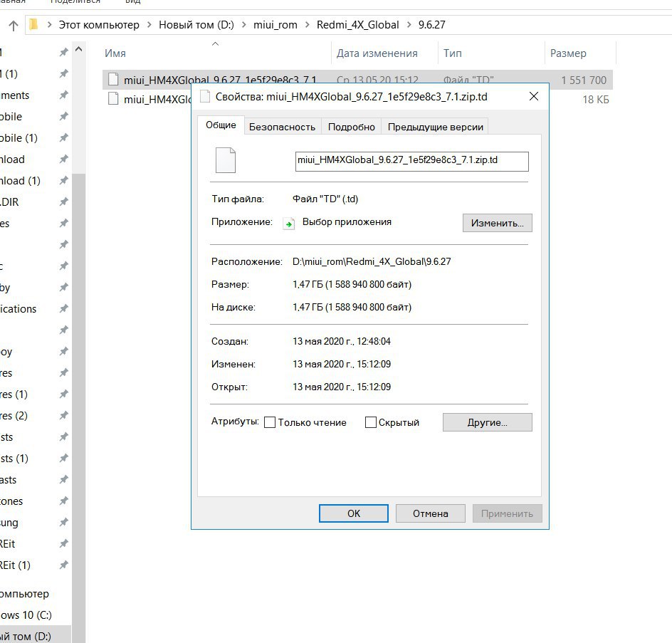Click the Up arrow navigation button

(14, 26)
